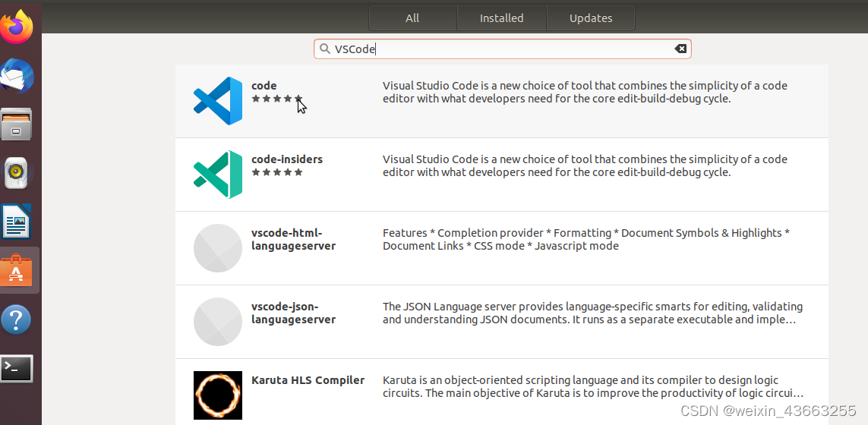Open the Help question-mark dock icon
The height and width of the screenshot is (425, 868).
tap(16, 320)
